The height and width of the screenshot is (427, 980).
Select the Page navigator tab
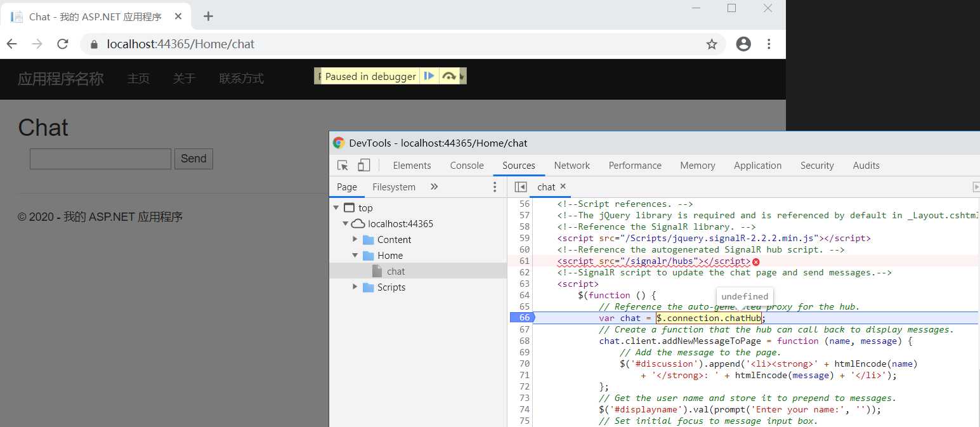point(347,187)
